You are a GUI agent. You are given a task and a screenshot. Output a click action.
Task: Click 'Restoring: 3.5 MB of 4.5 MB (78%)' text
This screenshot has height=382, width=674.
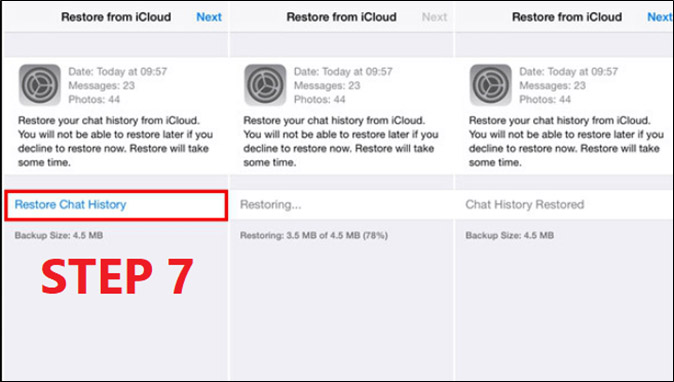click(314, 235)
